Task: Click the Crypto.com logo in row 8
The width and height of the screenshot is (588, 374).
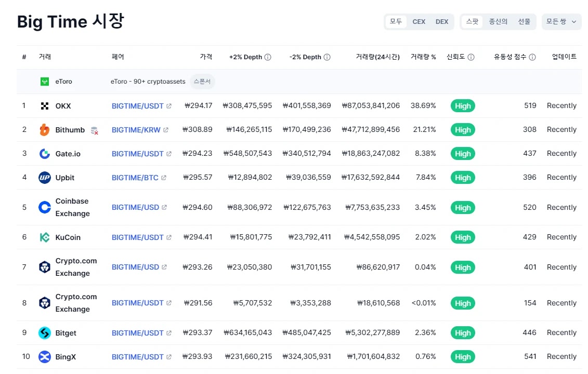Action: click(45, 303)
